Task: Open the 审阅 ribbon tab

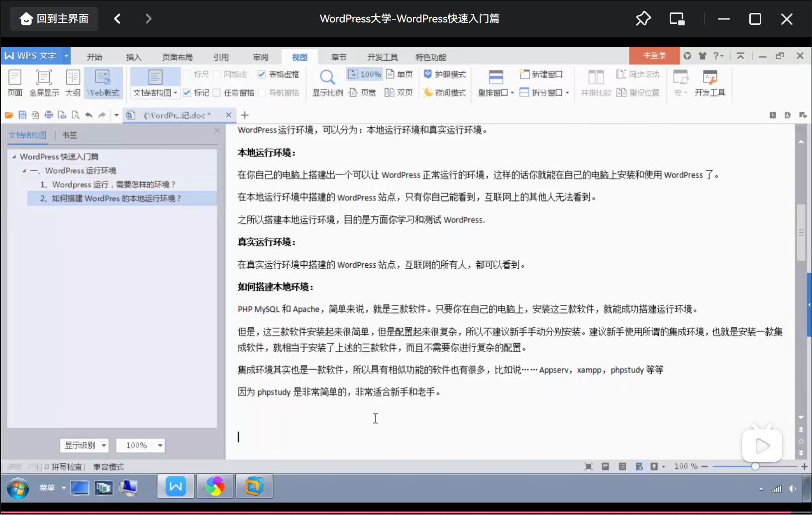Action: (260, 57)
